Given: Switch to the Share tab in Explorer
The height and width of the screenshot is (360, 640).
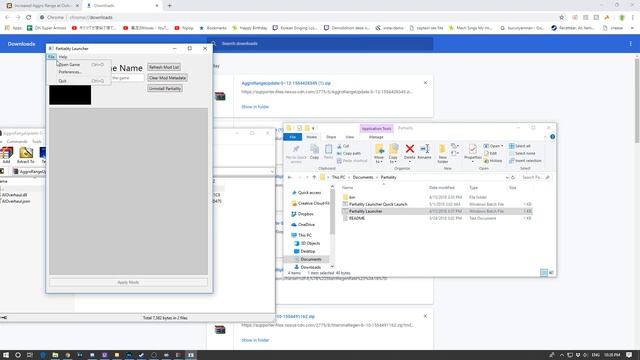Looking at the screenshot, I should pos(331,137).
